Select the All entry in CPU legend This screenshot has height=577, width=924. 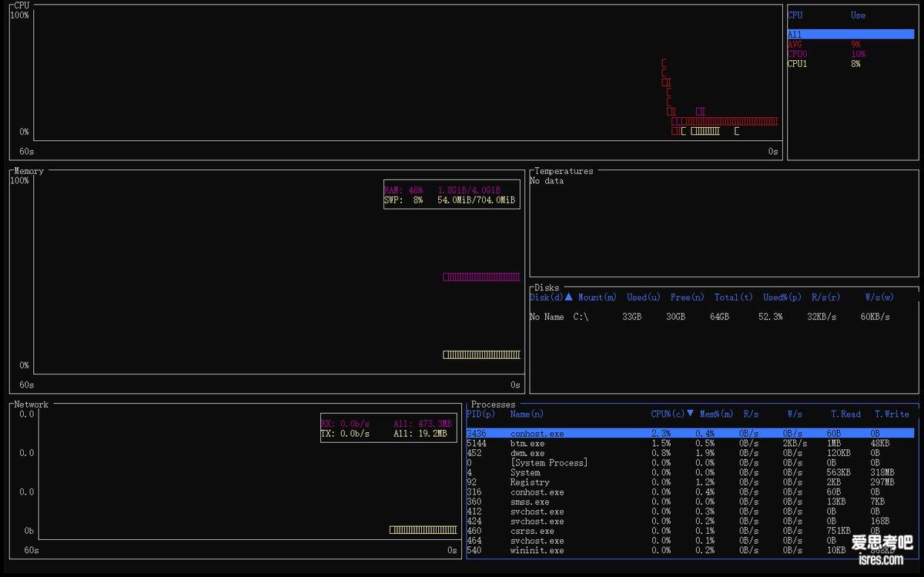(x=850, y=35)
